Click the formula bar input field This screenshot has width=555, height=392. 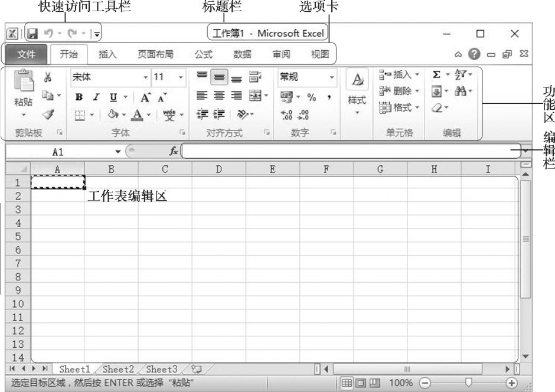pyautogui.click(x=350, y=151)
